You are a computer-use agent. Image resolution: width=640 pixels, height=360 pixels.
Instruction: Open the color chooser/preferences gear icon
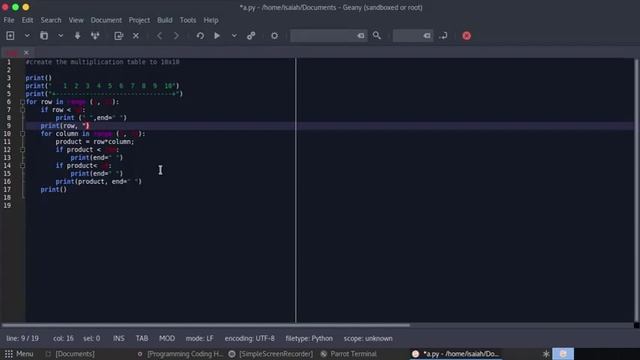point(274,36)
